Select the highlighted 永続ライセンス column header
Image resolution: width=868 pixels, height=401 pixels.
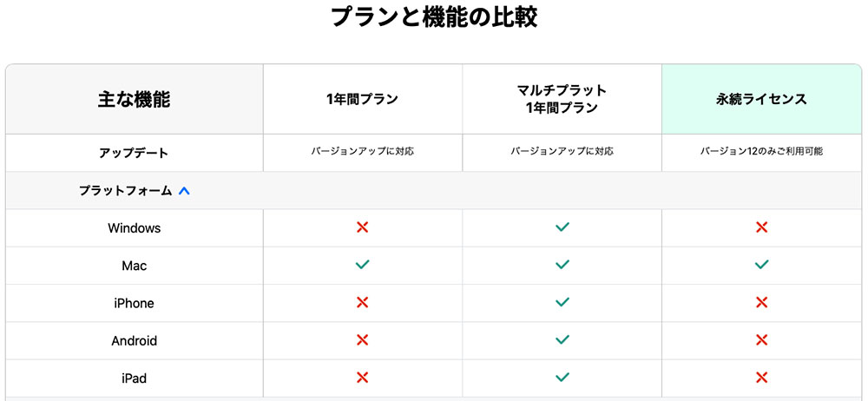pyautogui.click(x=761, y=100)
